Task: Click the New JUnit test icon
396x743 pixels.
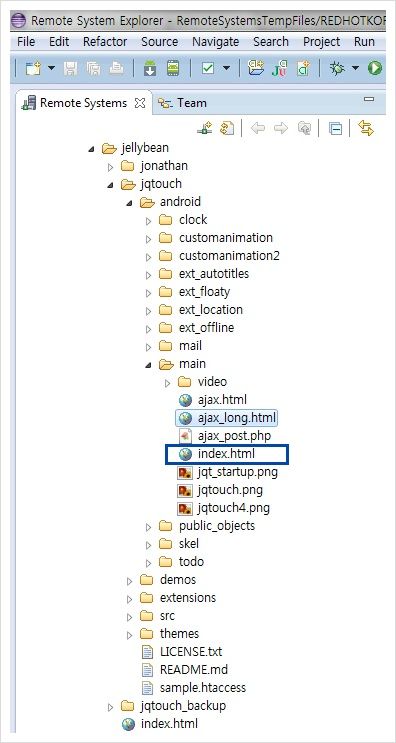Action: click(x=279, y=69)
